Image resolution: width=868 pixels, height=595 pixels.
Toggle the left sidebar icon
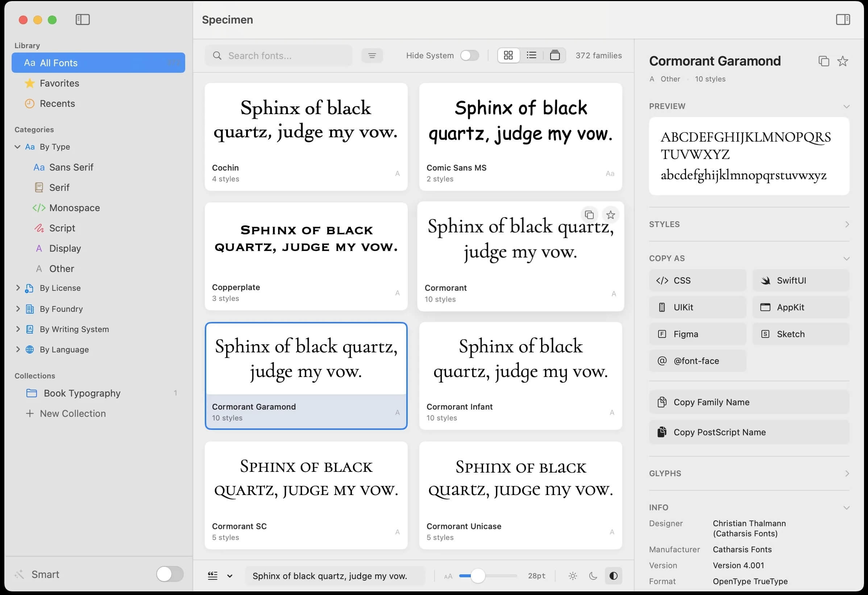[83, 20]
